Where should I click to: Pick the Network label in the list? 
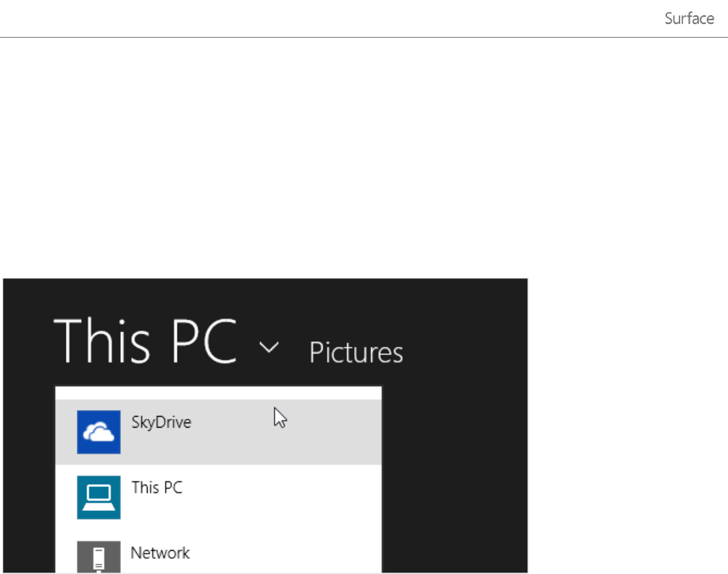[x=160, y=553]
